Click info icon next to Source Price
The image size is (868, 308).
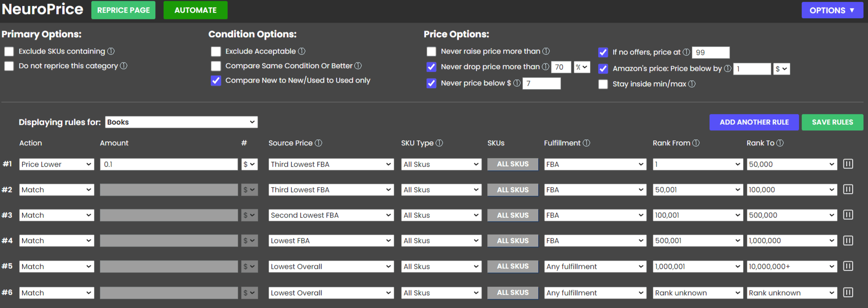point(318,143)
